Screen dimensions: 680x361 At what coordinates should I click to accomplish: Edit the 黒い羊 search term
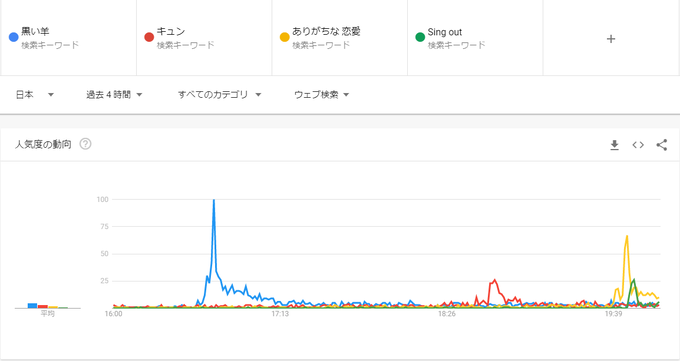coord(69,38)
